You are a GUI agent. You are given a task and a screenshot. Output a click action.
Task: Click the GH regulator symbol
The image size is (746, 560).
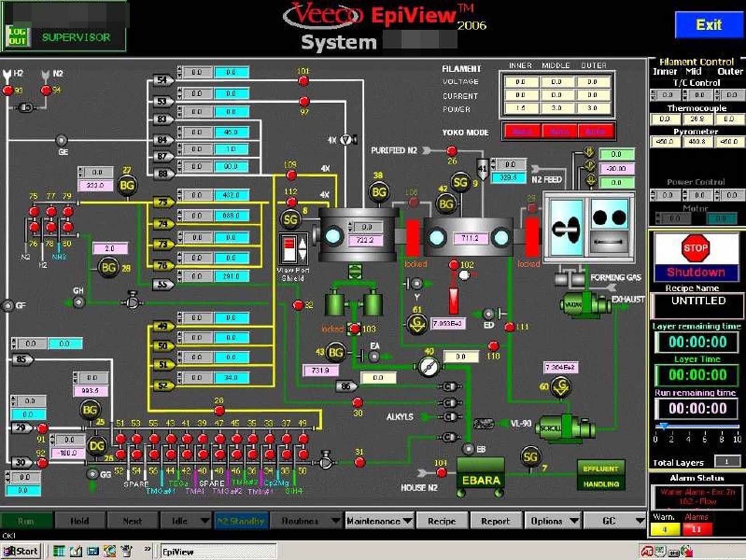click(x=79, y=302)
